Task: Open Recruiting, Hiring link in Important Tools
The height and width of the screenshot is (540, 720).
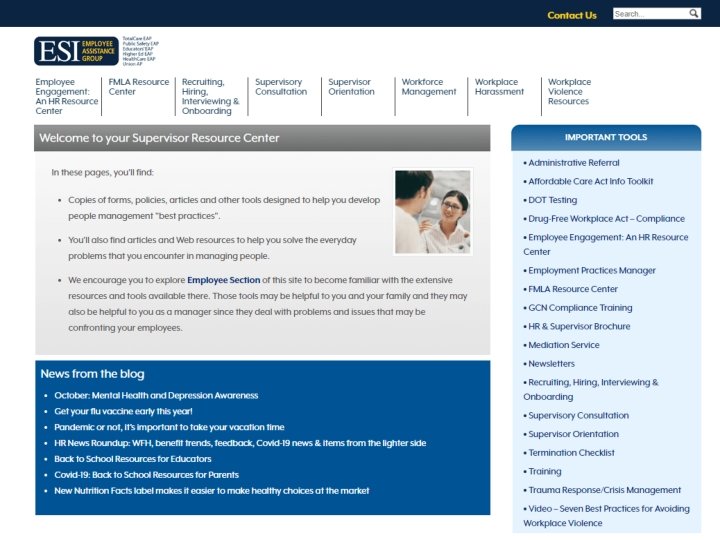Action: pos(591,389)
